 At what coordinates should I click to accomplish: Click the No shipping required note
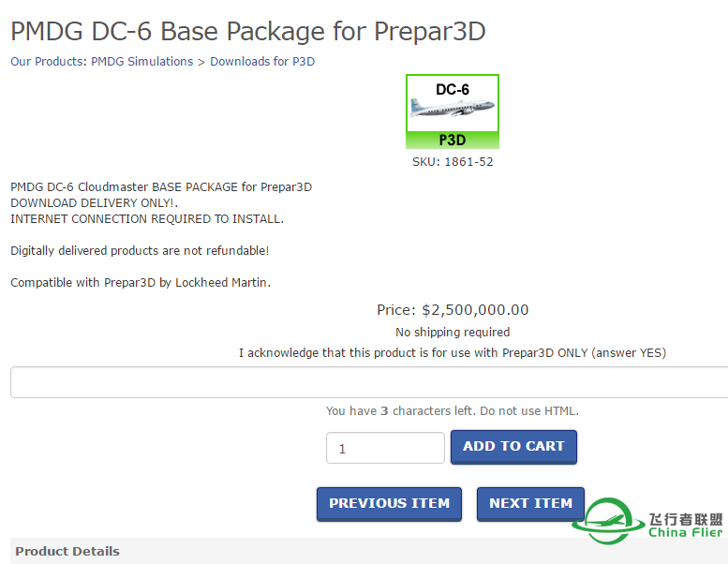coord(453,333)
